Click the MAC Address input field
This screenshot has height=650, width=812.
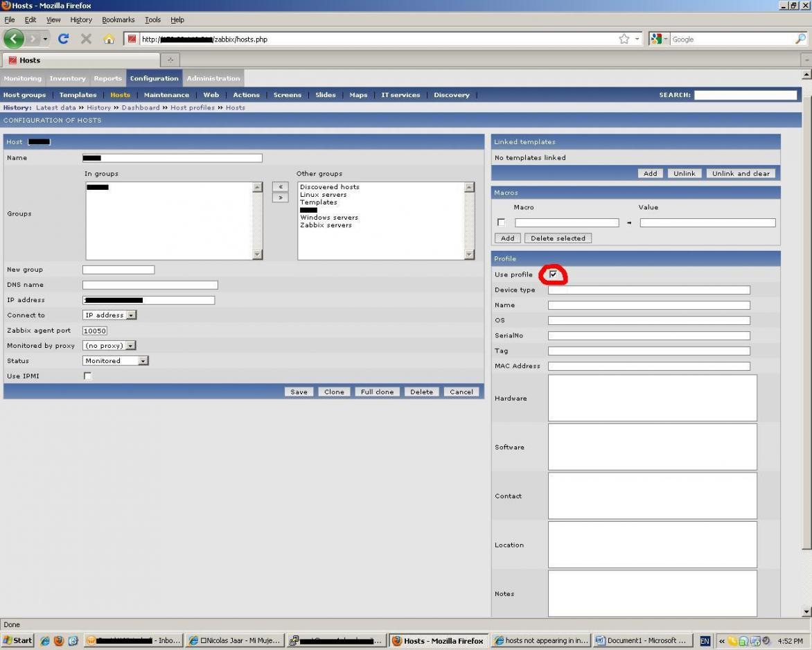coord(649,366)
